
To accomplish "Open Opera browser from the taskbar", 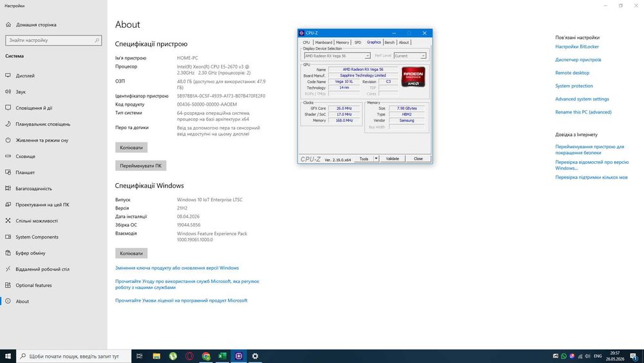I will click(x=189, y=356).
